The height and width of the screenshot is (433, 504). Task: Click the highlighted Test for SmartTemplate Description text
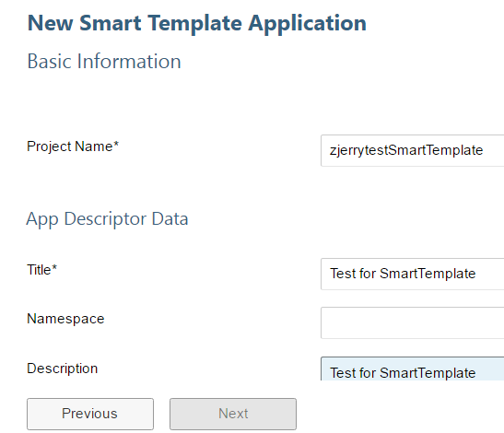pyautogui.click(x=403, y=373)
